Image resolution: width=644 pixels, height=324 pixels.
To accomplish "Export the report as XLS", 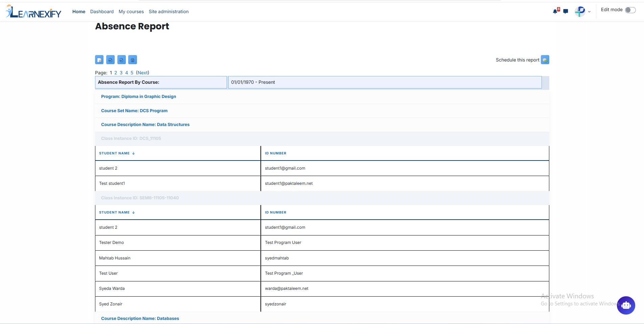I will click(121, 60).
